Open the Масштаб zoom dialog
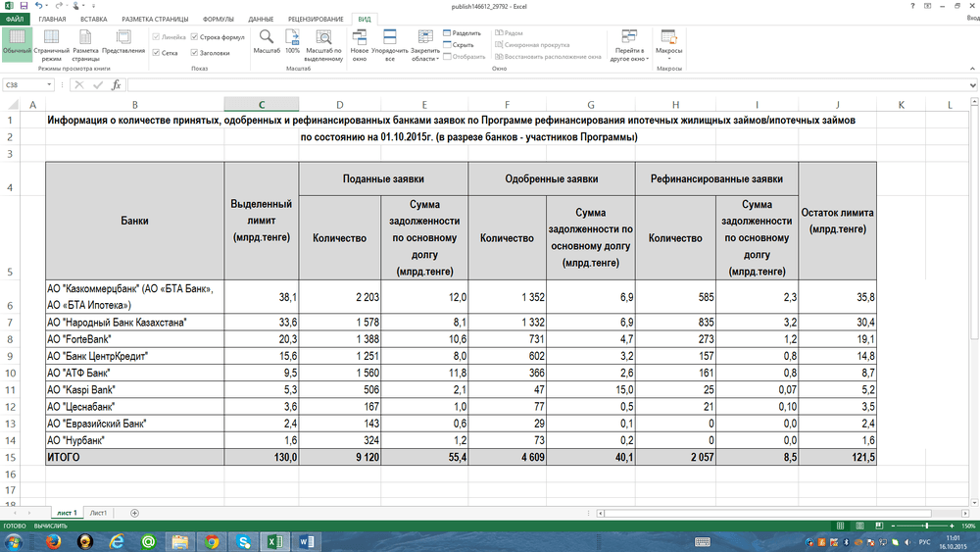 pyautogui.click(x=267, y=41)
